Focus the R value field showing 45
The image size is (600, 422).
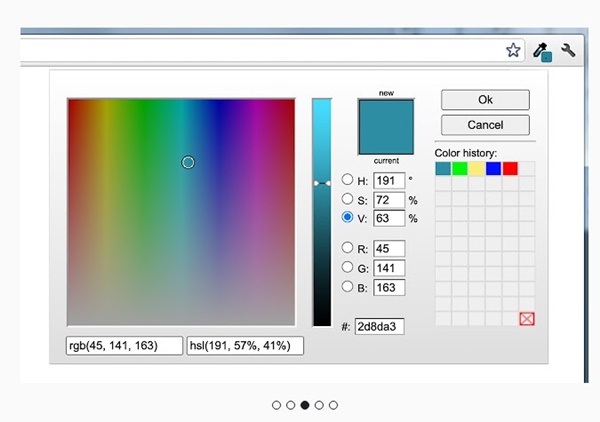(x=389, y=249)
